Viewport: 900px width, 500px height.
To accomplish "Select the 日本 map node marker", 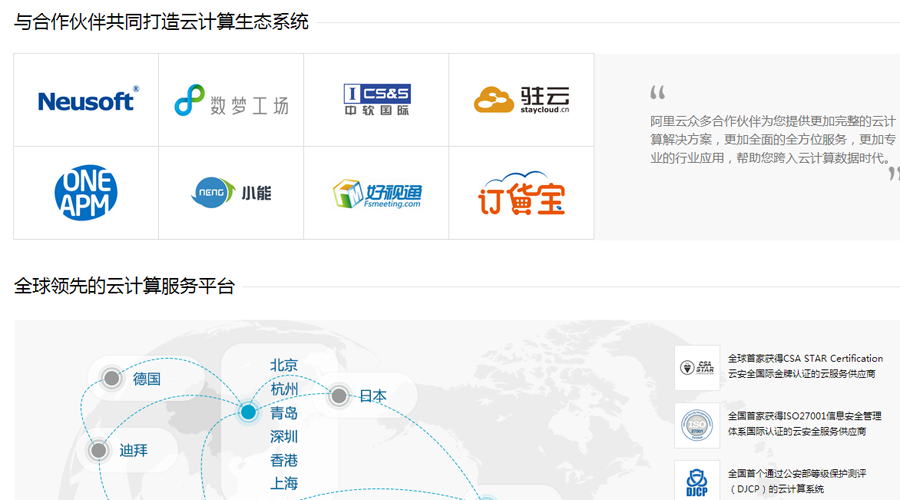I will pyautogui.click(x=339, y=396).
